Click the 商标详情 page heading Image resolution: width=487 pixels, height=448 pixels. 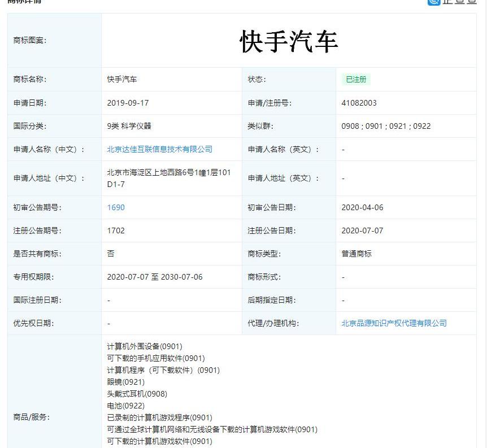point(24,2)
